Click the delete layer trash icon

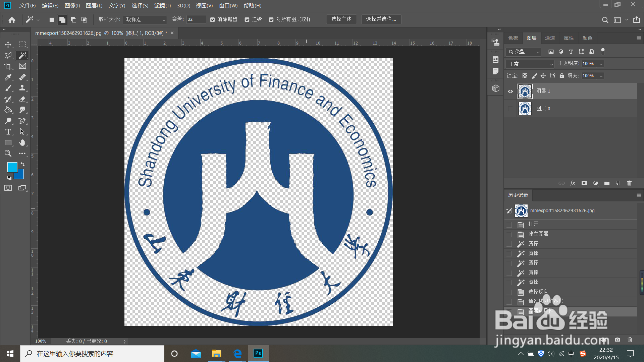[x=629, y=183]
